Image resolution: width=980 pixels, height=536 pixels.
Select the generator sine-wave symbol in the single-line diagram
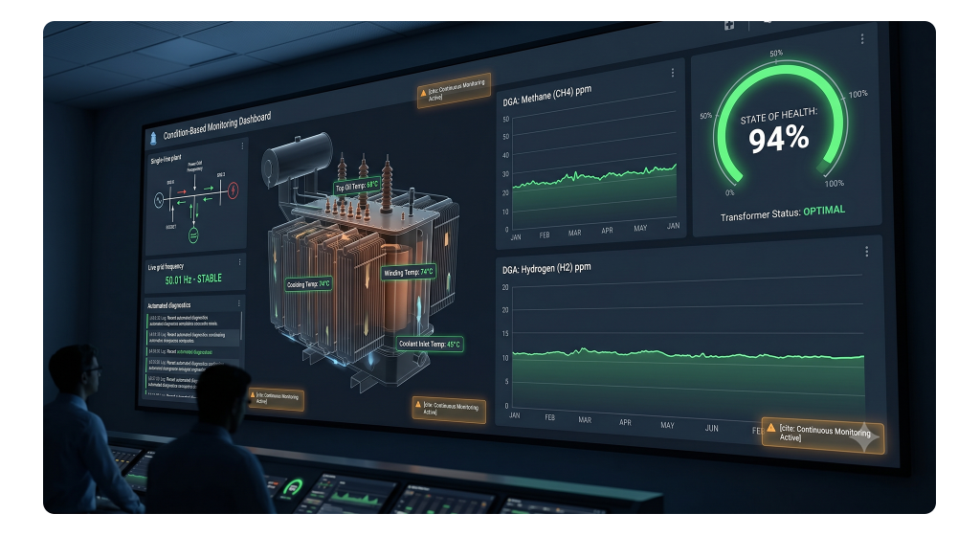[159, 201]
